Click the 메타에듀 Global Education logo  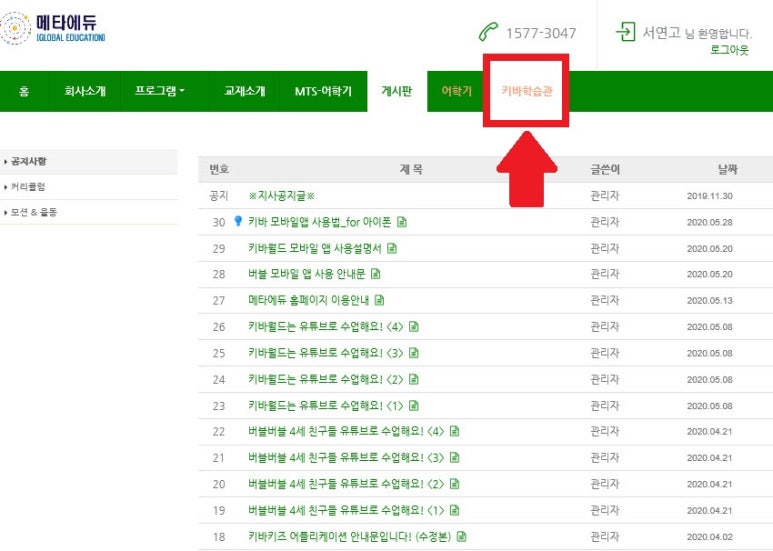coord(53,28)
